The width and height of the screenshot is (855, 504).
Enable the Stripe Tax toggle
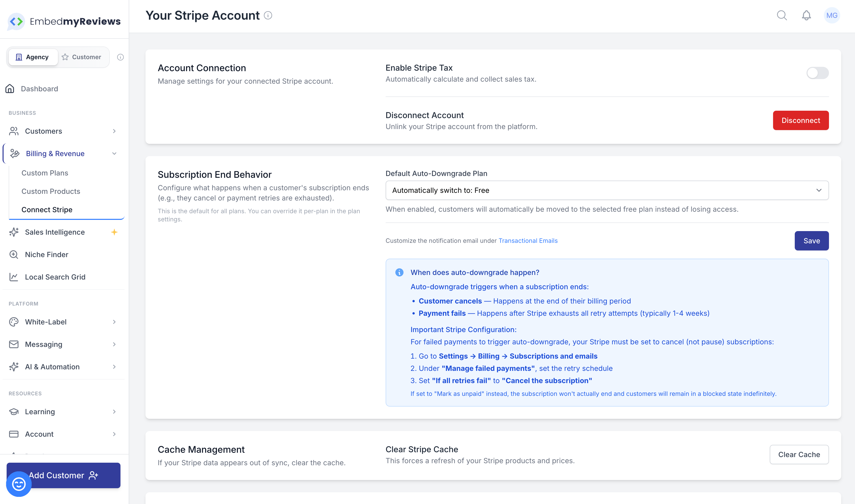coord(817,73)
